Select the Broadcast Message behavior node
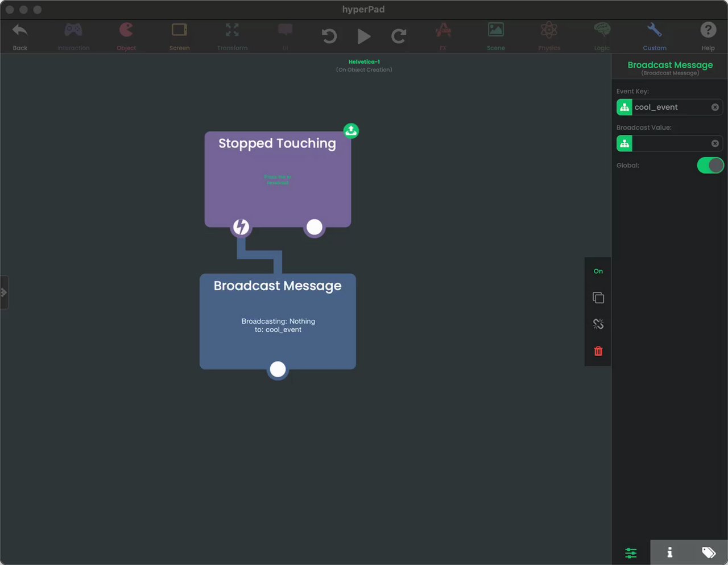This screenshot has width=728, height=565. (278, 321)
